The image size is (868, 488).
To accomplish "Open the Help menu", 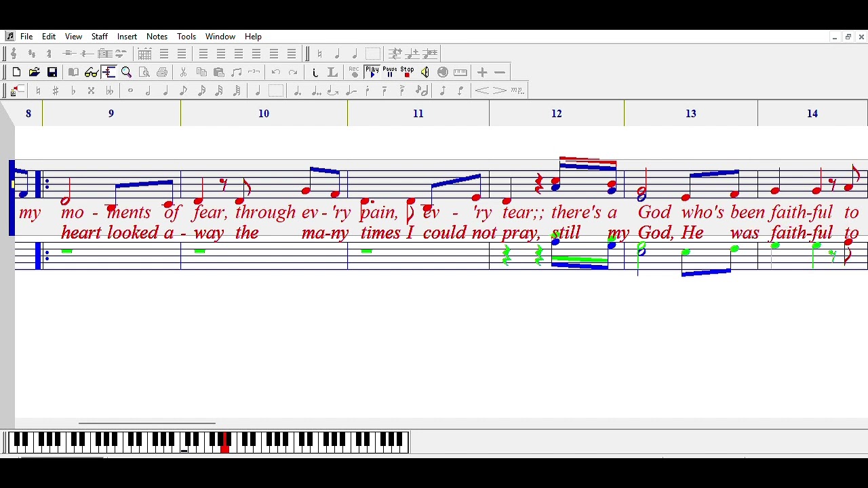I will click(253, 37).
